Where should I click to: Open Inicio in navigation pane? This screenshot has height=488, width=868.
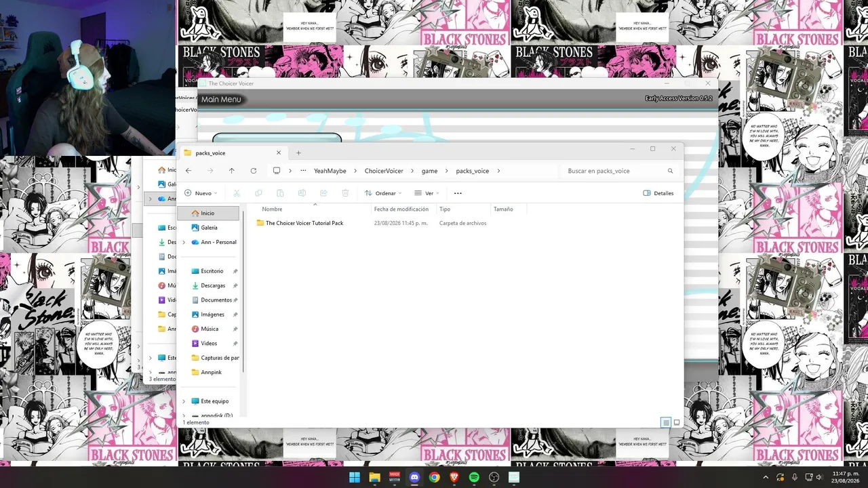208,213
